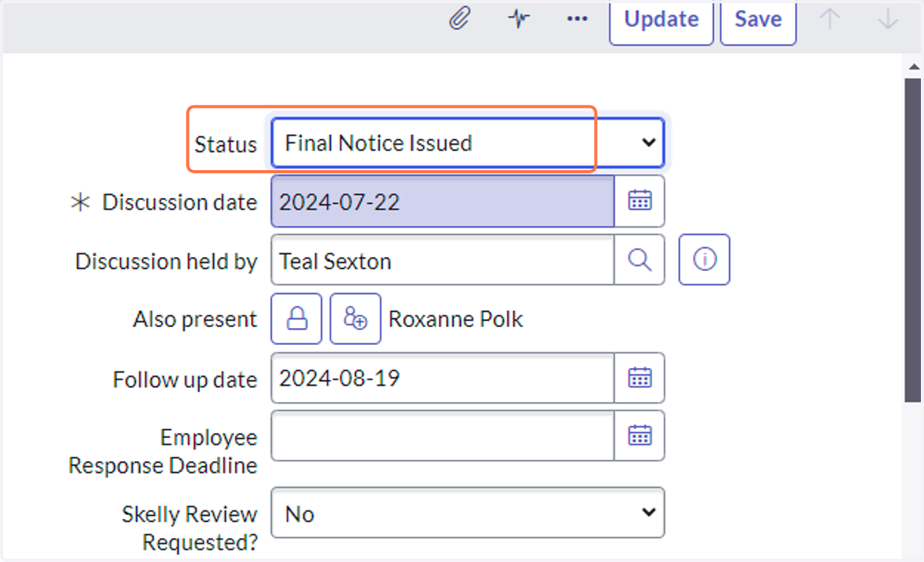Screen dimensions: 924x562
Task: Open the more options ellipsis menu
Action: click(x=577, y=18)
